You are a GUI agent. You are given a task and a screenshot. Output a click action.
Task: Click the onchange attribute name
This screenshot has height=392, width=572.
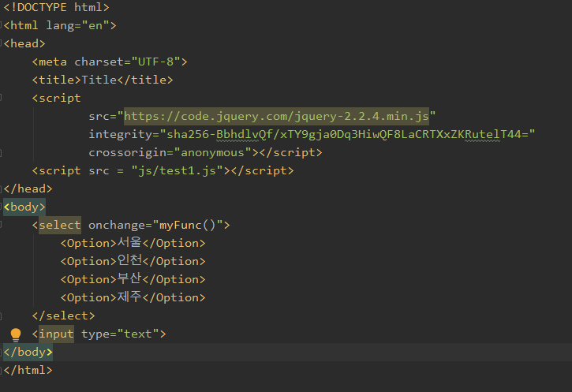[x=117, y=225]
